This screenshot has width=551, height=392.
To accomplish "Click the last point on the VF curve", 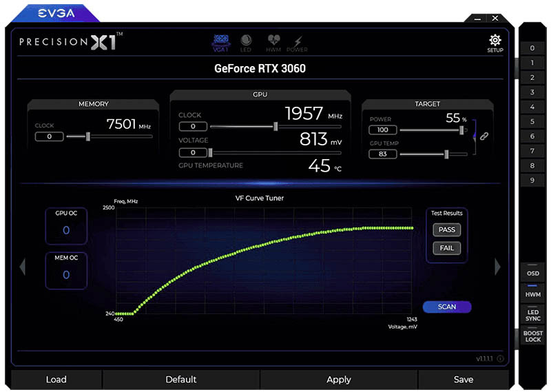I will (x=412, y=228).
